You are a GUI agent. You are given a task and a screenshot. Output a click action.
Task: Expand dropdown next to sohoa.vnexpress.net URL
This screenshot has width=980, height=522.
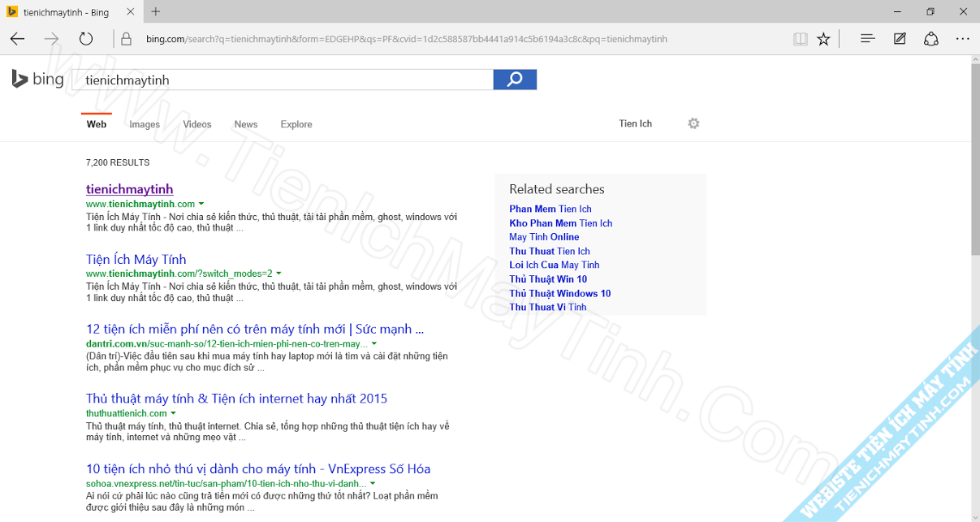pyautogui.click(x=372, y=483)
